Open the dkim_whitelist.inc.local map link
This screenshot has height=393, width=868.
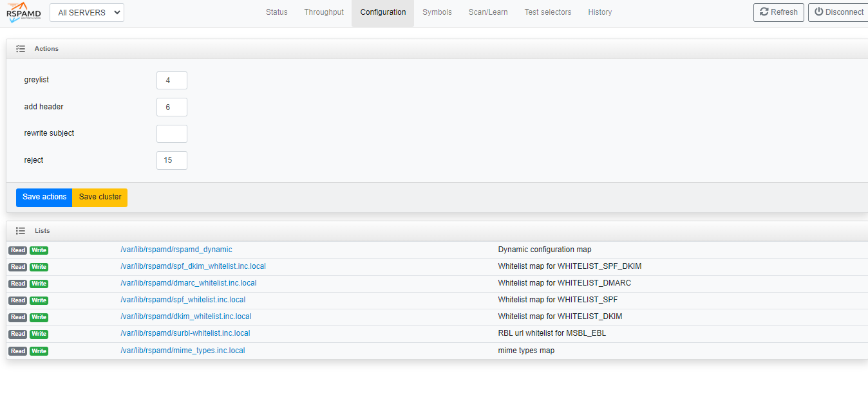pos(185,316)
